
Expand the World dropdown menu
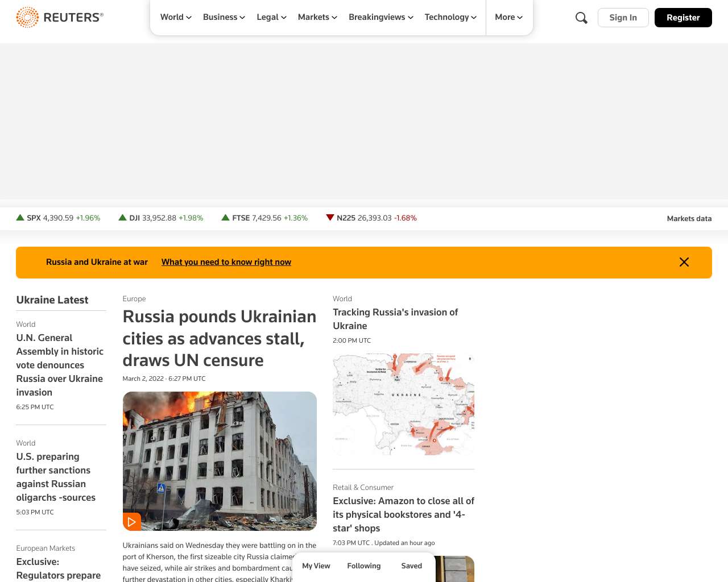click(x=176, y=17)
